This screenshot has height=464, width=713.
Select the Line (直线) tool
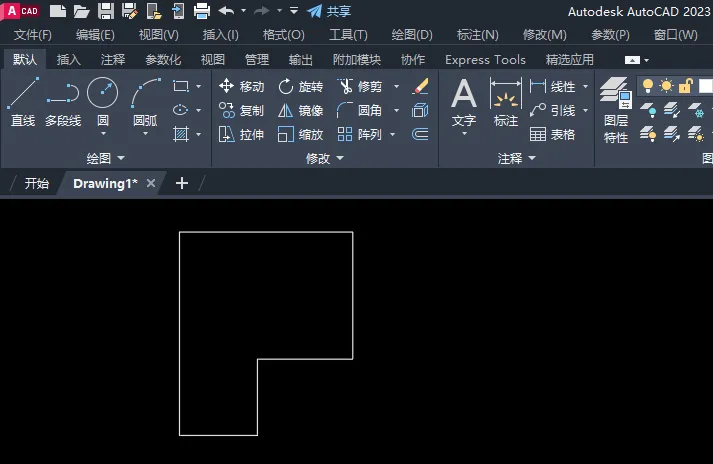coord(23,101)
